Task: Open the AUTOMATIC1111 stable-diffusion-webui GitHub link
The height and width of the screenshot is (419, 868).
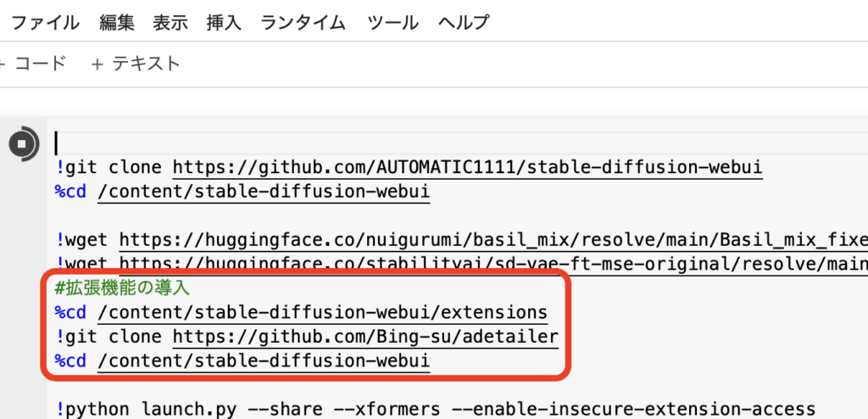Action: pos(467,168)
